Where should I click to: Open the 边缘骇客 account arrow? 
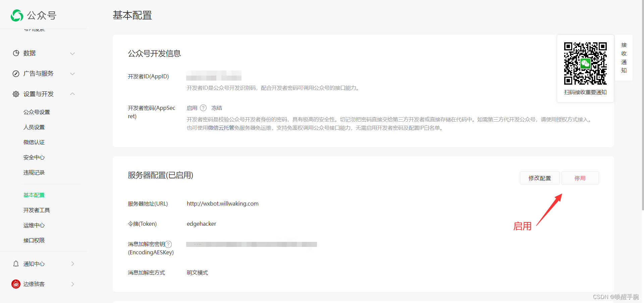point(73,284)
